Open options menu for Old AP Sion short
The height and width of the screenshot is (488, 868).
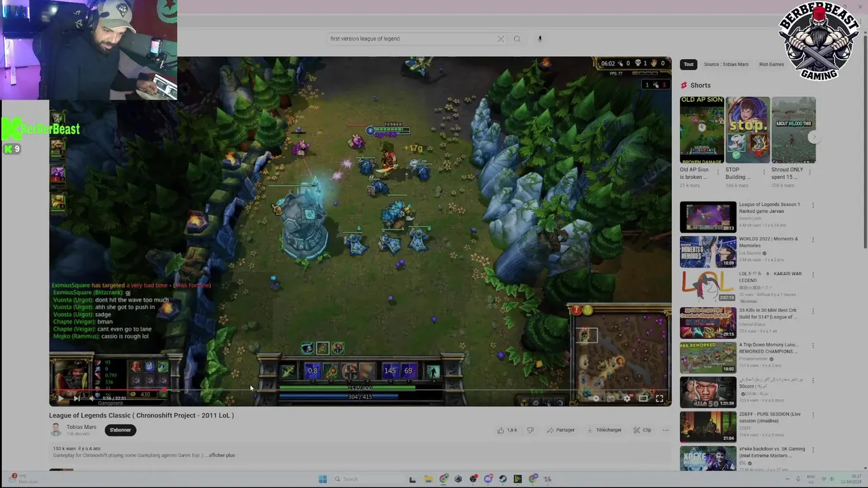click(718, 172)
